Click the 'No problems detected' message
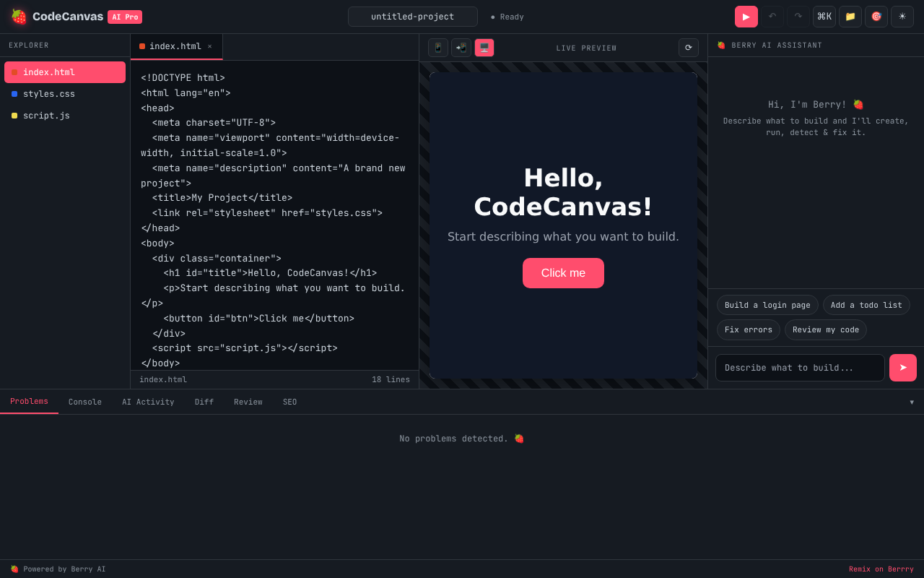The width and height of the screenshot is (924, 578). 462,439
